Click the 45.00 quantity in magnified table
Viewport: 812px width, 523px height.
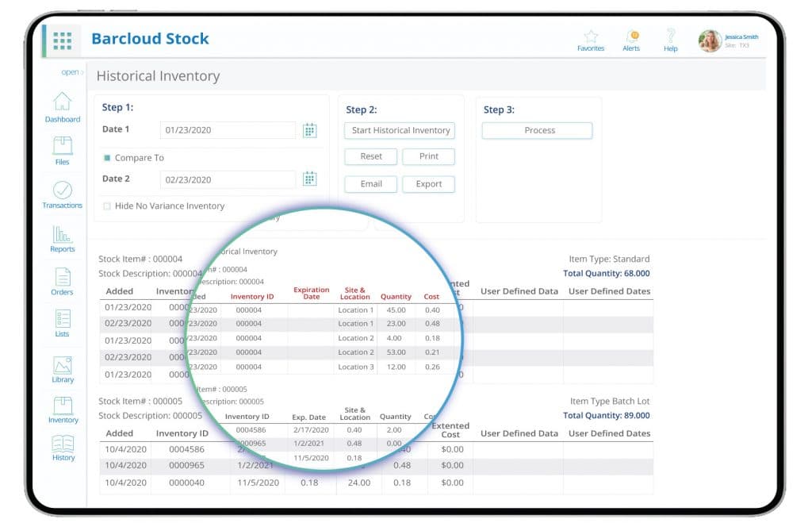click(396, 310)
